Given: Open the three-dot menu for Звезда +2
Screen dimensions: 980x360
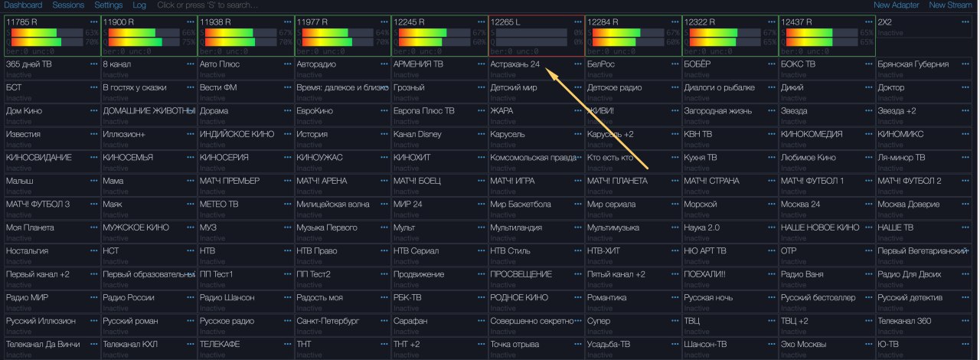Looking at the screenshot, I should click(x=965, y=111).
